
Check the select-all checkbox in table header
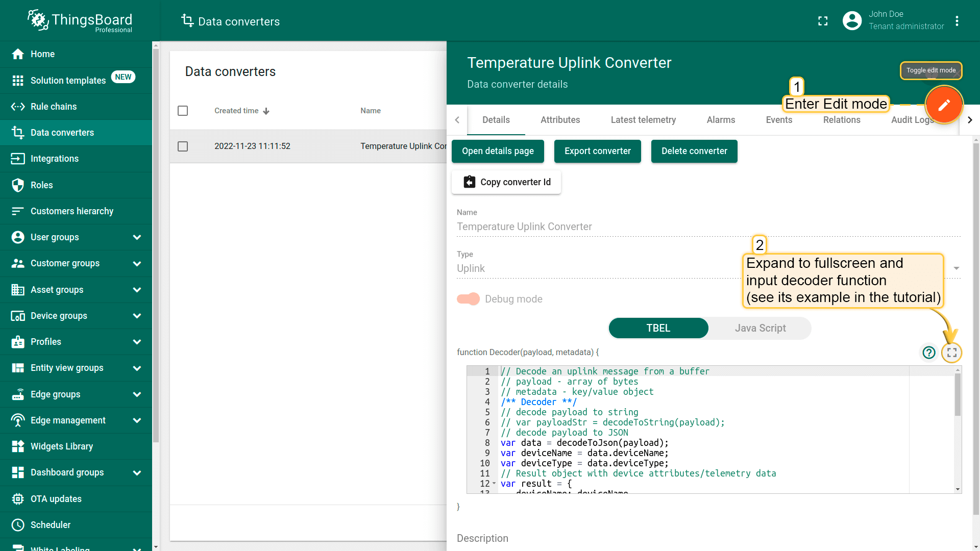(183, 111)
